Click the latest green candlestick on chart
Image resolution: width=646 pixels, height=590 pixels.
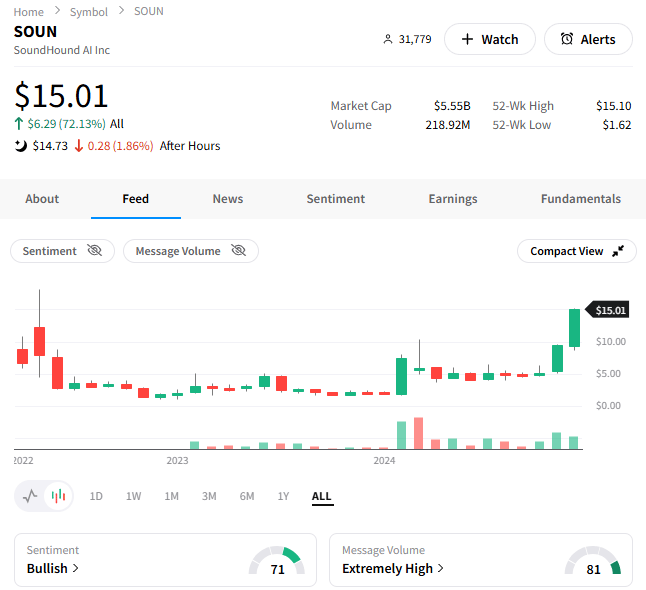tap(574, 328)
